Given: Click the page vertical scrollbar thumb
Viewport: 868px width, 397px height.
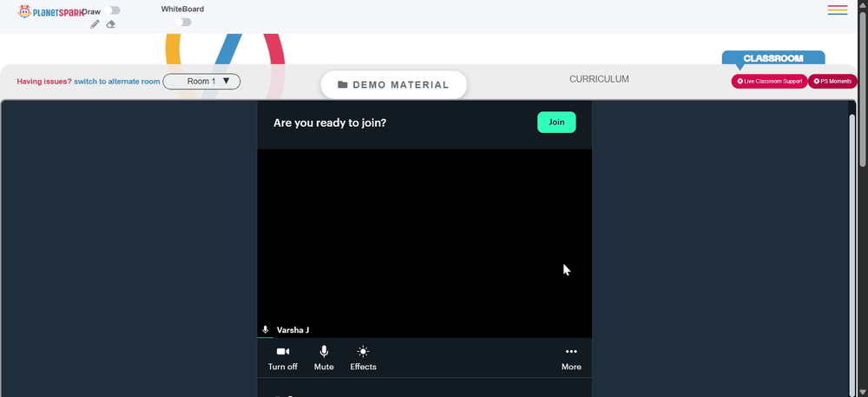Looking at the screenshot, I should tap(863, 88).
